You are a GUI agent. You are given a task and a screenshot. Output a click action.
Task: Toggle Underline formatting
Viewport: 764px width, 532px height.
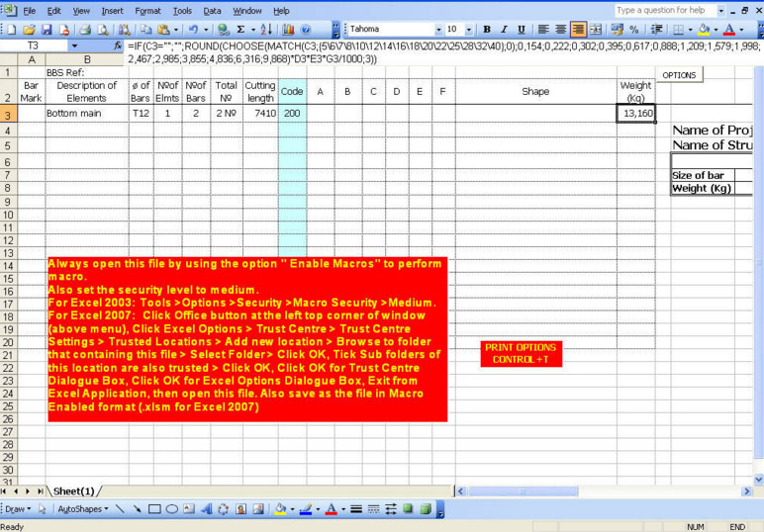click(521, 30)
